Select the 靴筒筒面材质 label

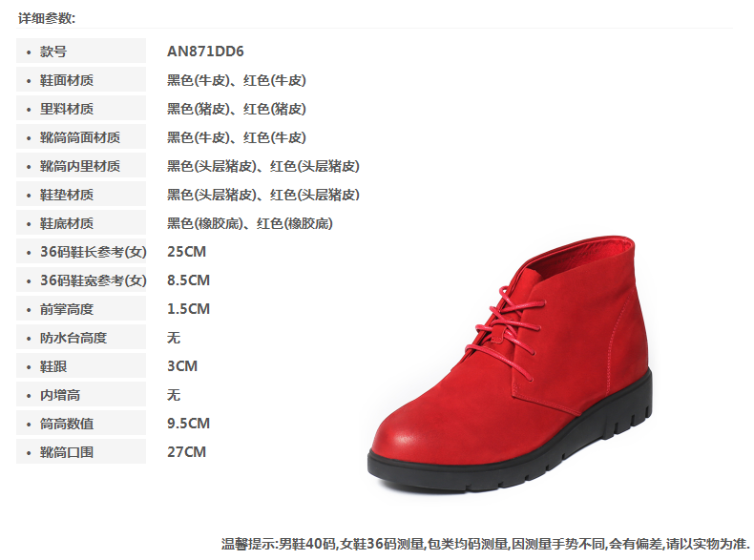(81, 137)
